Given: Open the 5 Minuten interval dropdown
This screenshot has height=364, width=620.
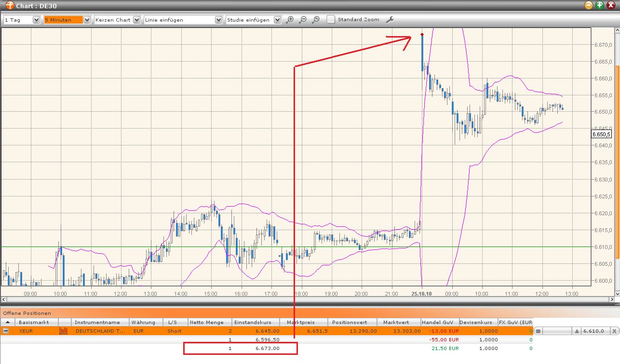Looking at the screenshot, I should [x=67, y=20].
